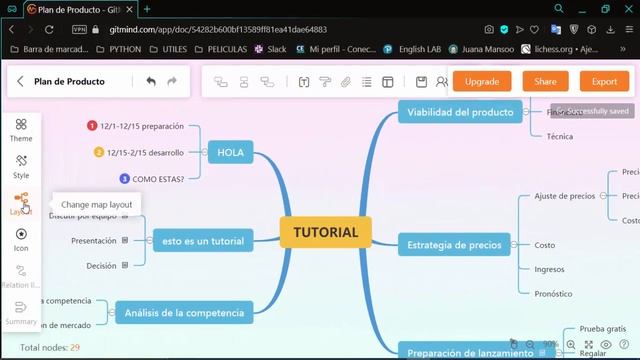Reload the page in the browser

49,29
